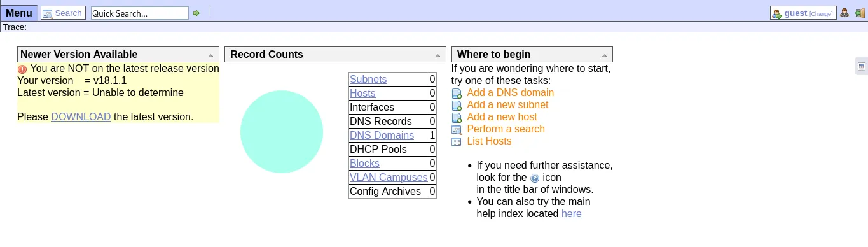This screenshot has width=868, height=247.
Task: Open the Subnets record link
Action: 368,79
